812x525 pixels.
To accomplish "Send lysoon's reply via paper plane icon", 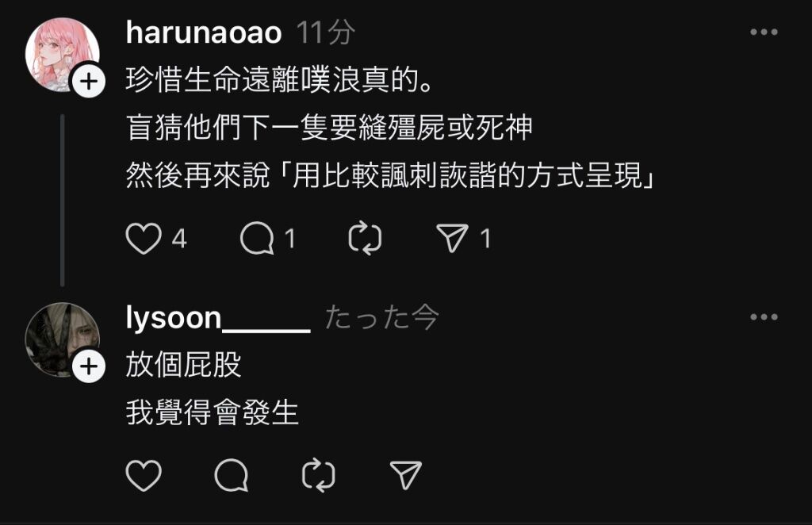I will [x=406, y=475].
